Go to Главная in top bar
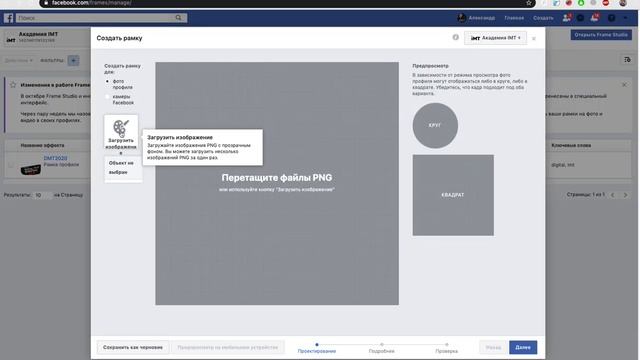The image size is (640, 360). pos(514,18)
